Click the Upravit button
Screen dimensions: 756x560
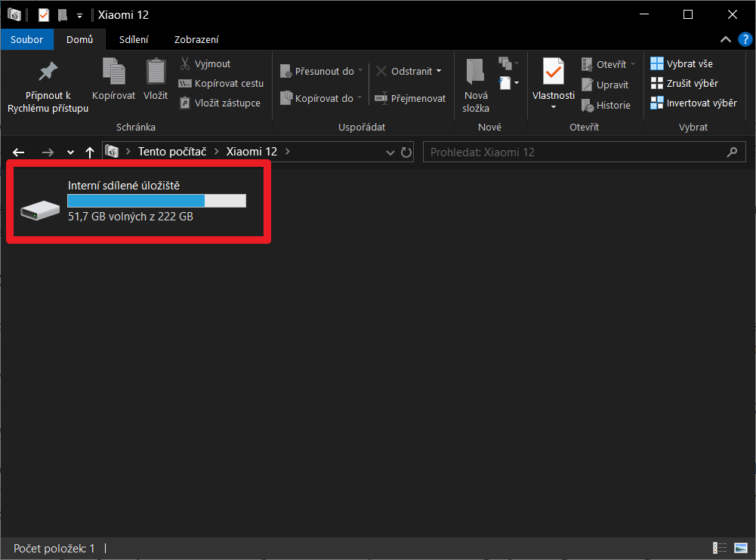point(605,85)
